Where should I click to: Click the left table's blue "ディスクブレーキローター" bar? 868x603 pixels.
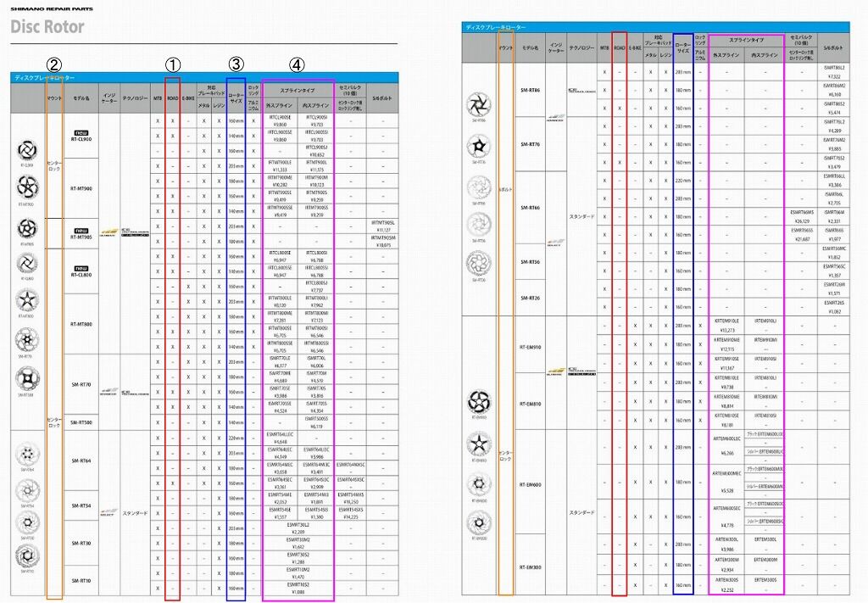pyautogui.click(x=204, y=77)
